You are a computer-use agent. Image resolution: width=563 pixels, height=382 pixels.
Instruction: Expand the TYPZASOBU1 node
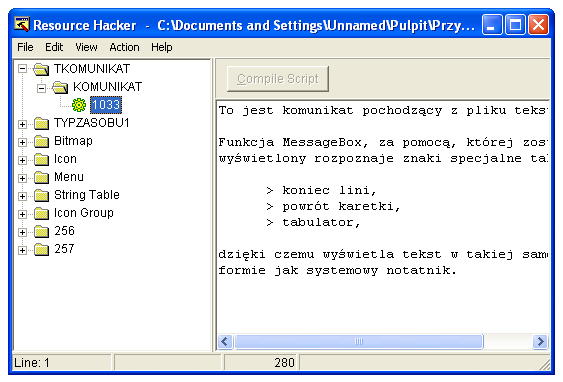(22, 125)
